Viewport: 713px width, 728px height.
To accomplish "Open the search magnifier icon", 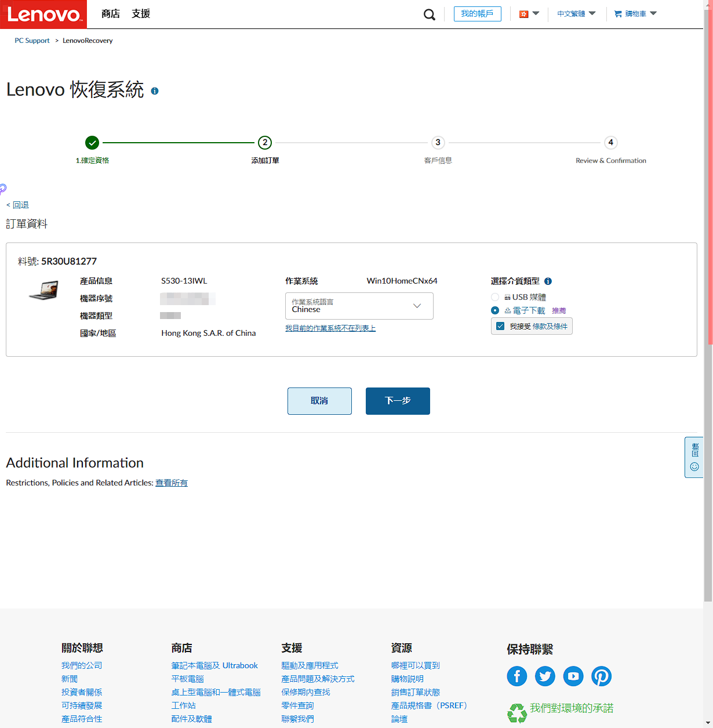I will (430, 15).
